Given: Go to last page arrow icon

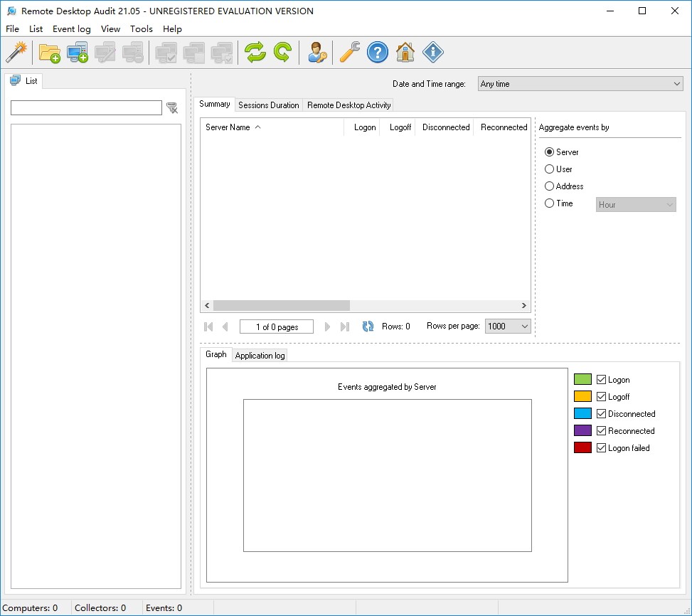Looking at the screenshot, I should point(345,326).
